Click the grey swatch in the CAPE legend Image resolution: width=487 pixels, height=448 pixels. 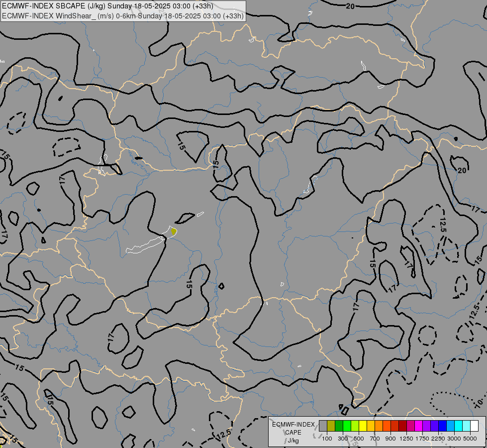[x=323, y=426]
